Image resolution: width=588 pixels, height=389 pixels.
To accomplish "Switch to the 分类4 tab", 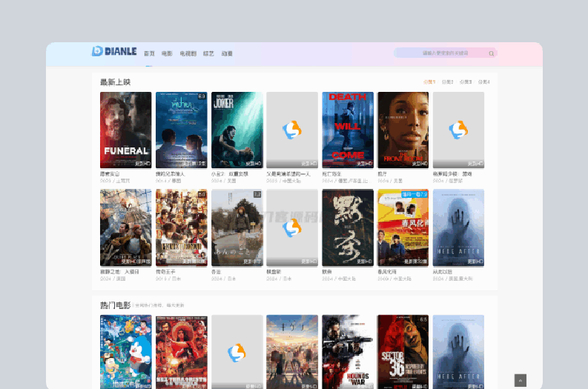I will 483,82.
